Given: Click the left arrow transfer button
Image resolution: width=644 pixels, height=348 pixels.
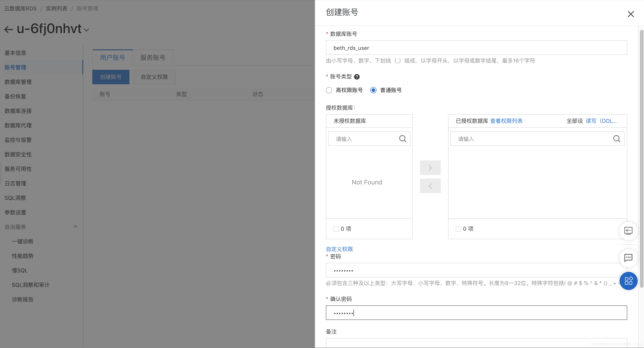Looking at the screenshot, I should tap(430, 186).
